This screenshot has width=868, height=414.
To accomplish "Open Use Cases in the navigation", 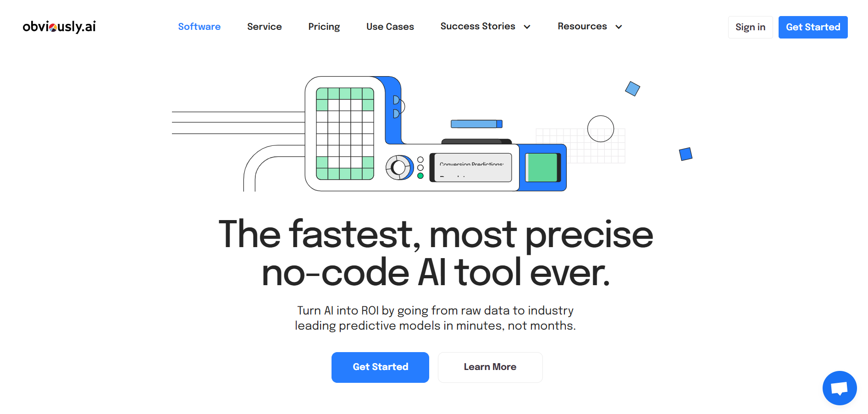I will click(x=390, y=27).
